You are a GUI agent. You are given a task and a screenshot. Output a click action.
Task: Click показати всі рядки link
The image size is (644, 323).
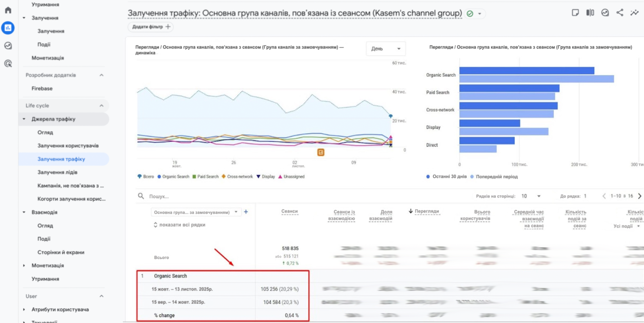[x=182, y=225]
